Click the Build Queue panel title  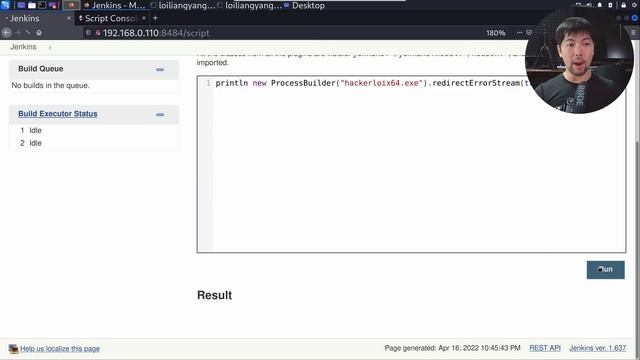pyautogui.click(x=40, y=69)
